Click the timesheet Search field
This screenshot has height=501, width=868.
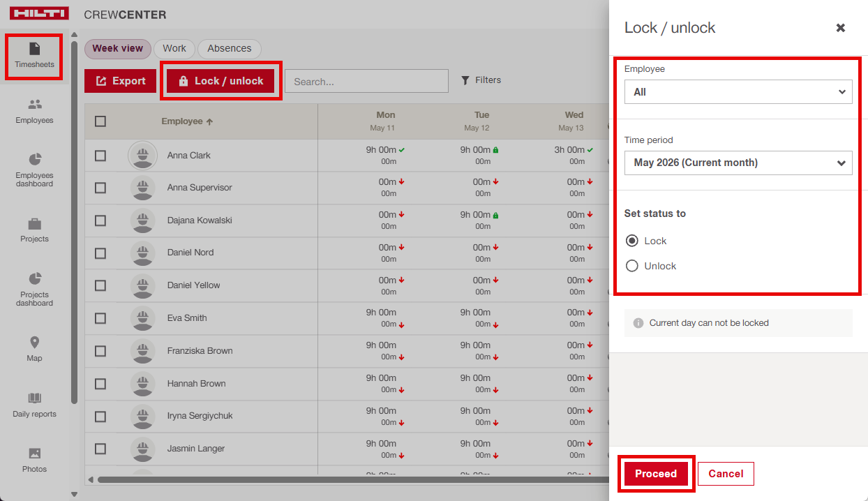click(x=366, y=81)
